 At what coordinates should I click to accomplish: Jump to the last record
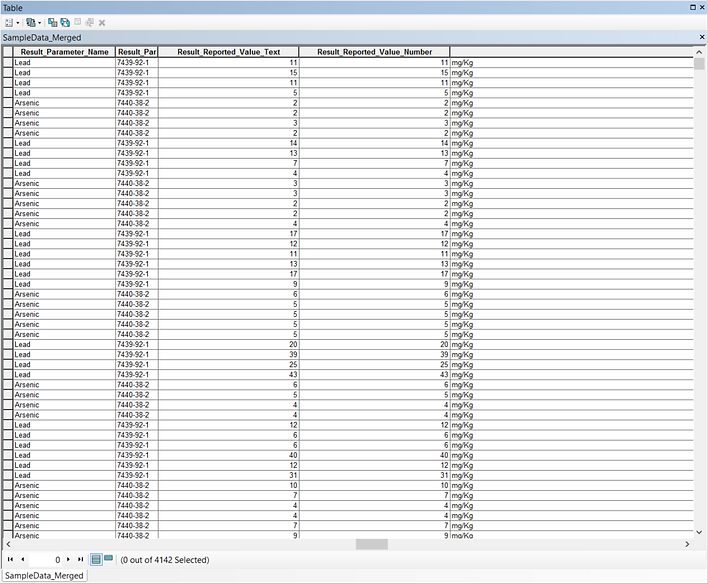click(80, 559)
